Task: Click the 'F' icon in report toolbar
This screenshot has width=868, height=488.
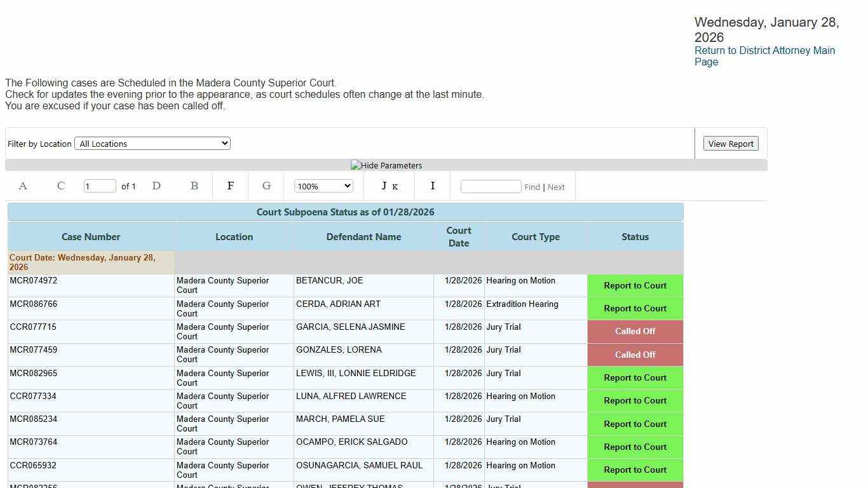Action: coord(231,186)
